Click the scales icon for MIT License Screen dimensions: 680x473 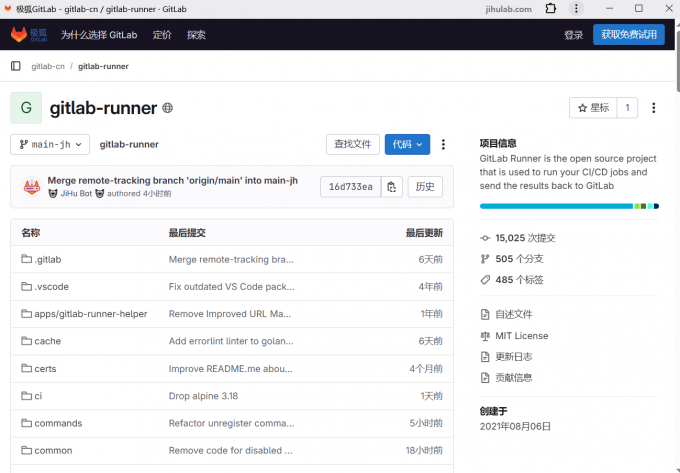click(x=485, y=336)
